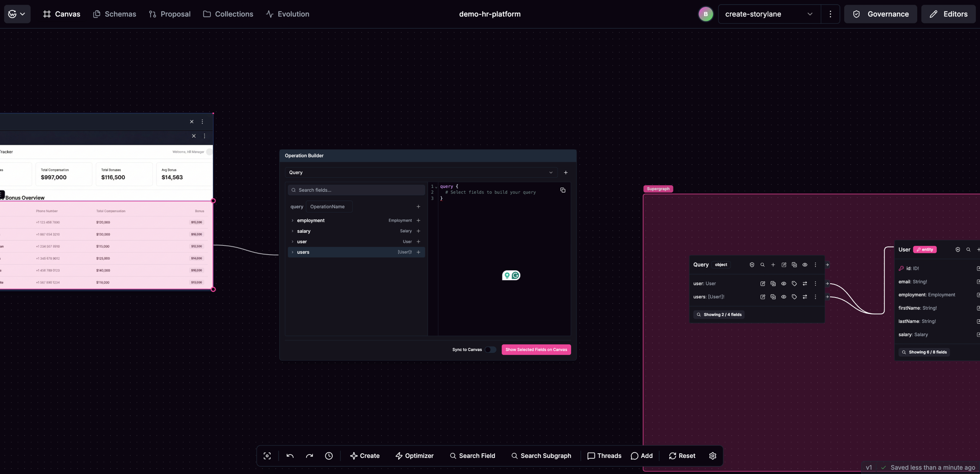The image size is (980, 474).
Task: Open the create-storylane branch dropdown
Action: point(769,14)
